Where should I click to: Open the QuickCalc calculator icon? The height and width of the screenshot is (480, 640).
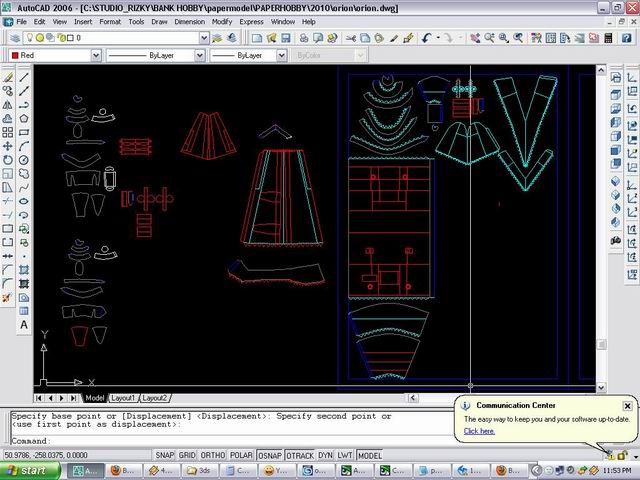pyautogui.click(x=608, y=38)
